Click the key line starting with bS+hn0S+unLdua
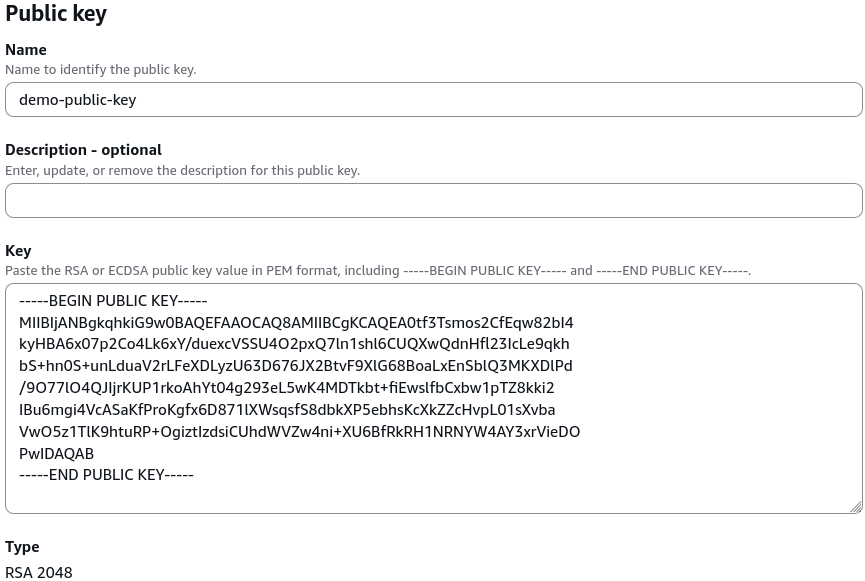 pos(296,366)
